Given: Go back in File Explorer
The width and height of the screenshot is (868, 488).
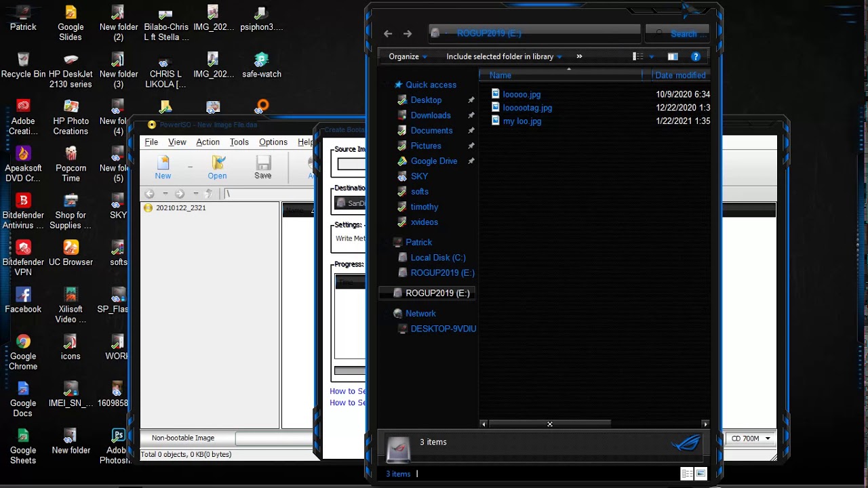Looking at the screenshot, I should 388,33.
